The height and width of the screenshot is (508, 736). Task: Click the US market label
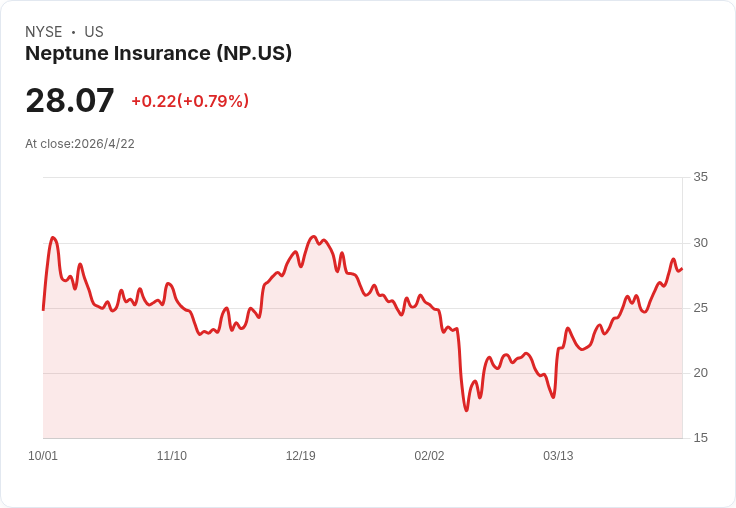pos(94,32)
